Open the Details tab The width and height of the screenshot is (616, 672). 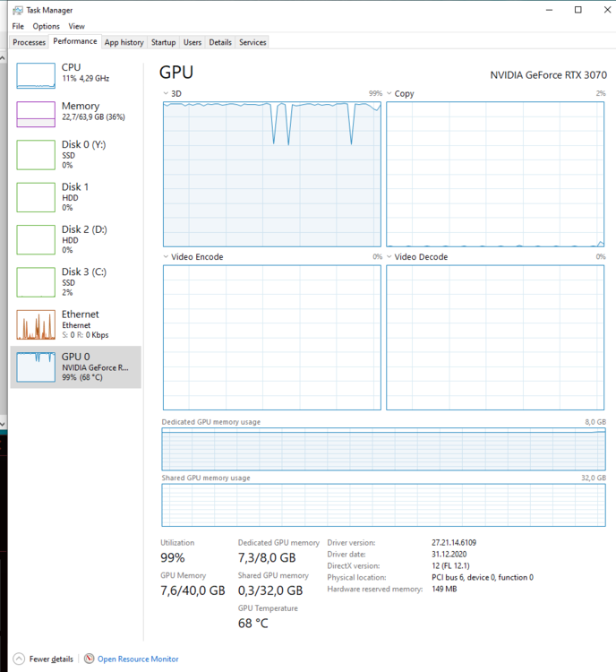[x=220, y=42]
